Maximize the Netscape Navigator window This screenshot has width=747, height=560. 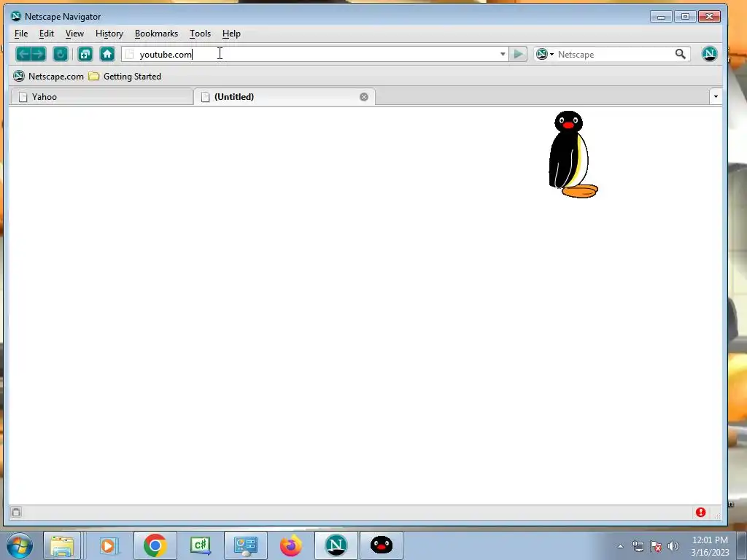[x=685, y=17]
